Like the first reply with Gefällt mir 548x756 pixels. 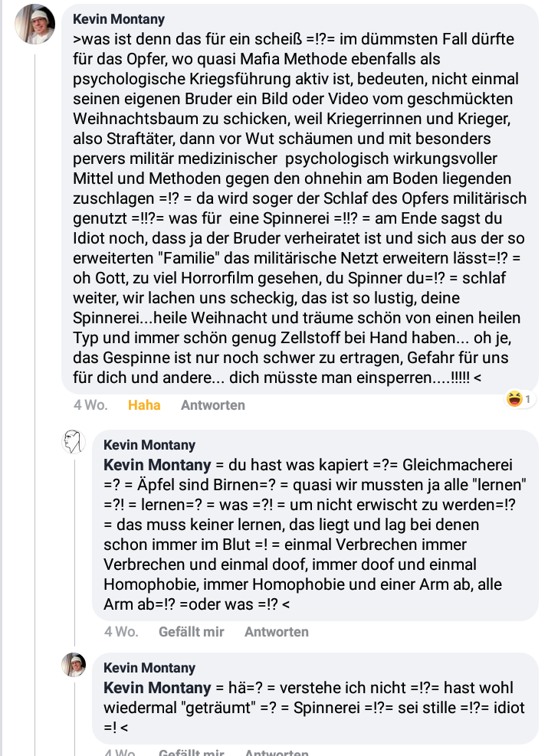(x=191, y=632)
